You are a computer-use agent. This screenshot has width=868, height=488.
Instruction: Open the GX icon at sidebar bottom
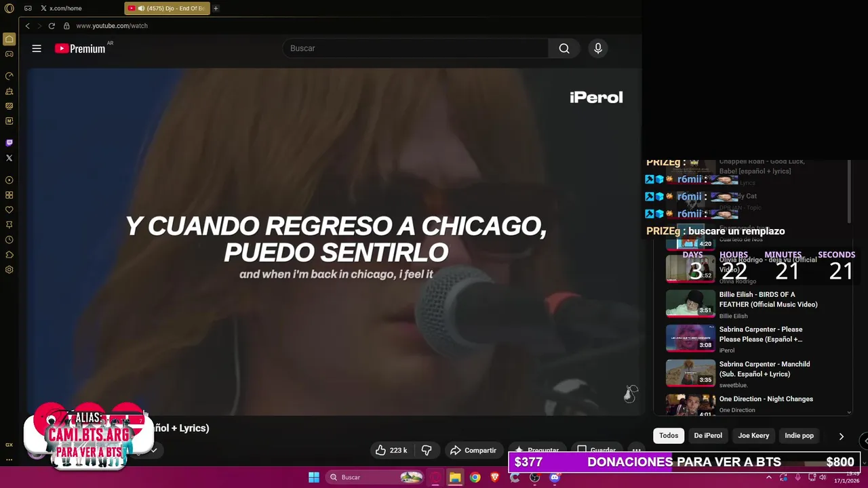[9, 445]
